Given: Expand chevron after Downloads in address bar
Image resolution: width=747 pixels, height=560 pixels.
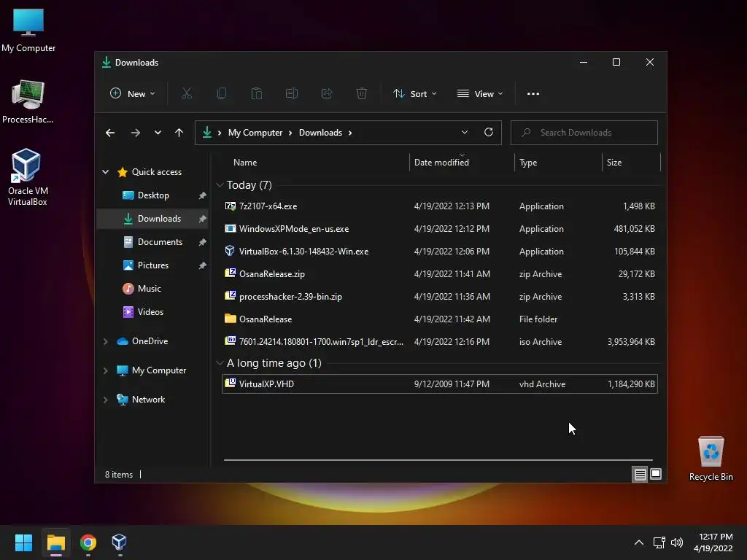Looking at the screenshot, I should (350, 133).
